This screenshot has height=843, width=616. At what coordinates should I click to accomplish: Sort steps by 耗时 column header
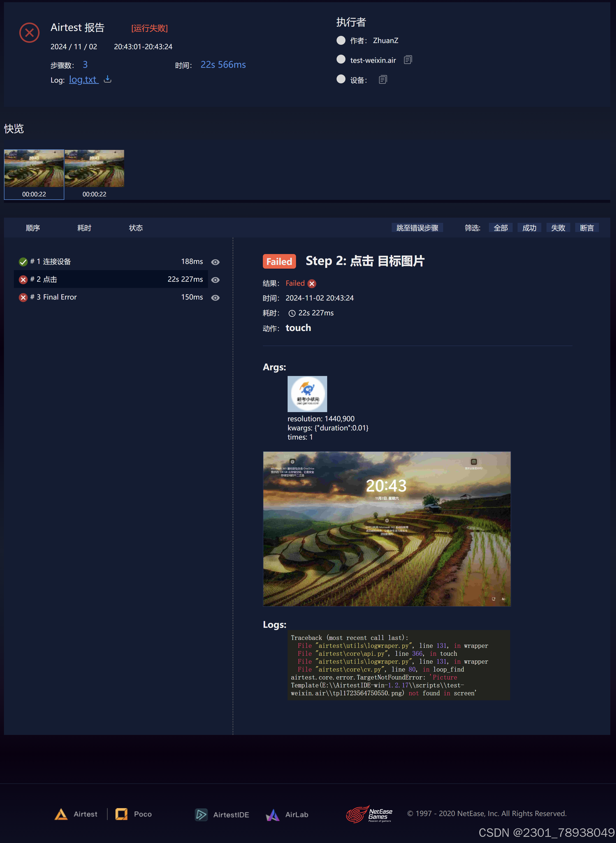click(84, 228)
